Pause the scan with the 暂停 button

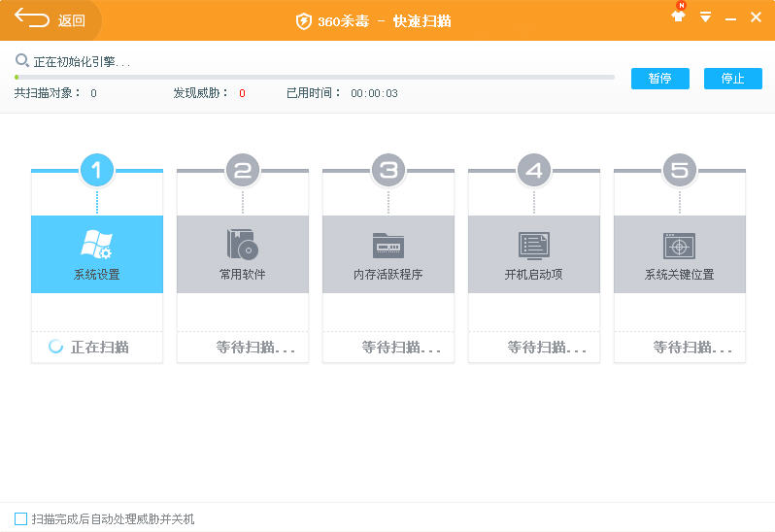point(659,79)
